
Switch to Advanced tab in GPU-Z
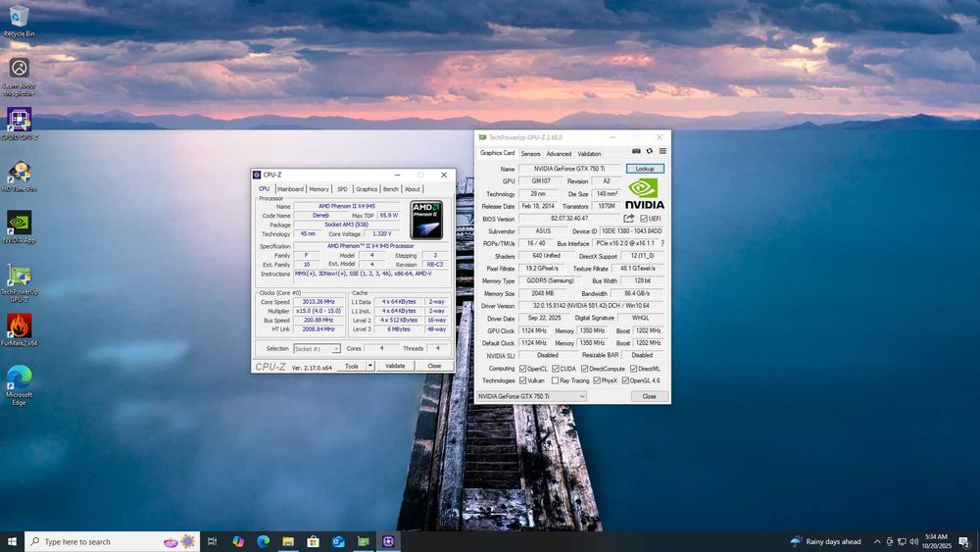click(x=559, y=154)
